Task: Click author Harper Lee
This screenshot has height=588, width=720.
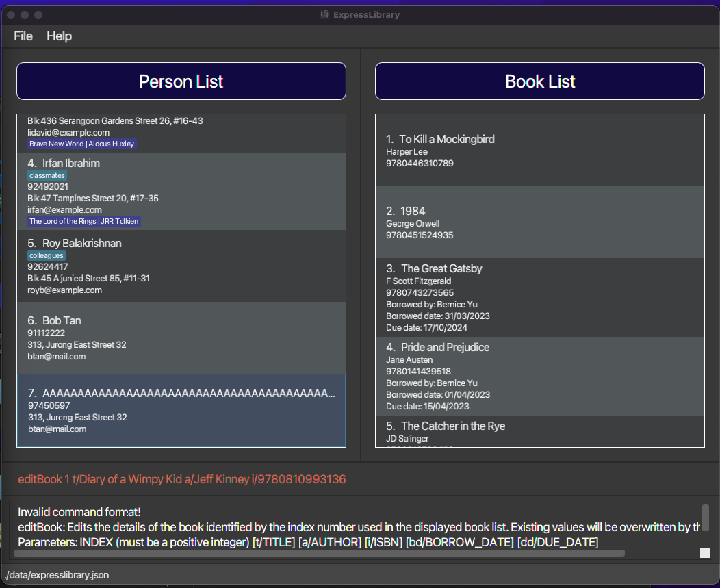Action: pos(407,151)
